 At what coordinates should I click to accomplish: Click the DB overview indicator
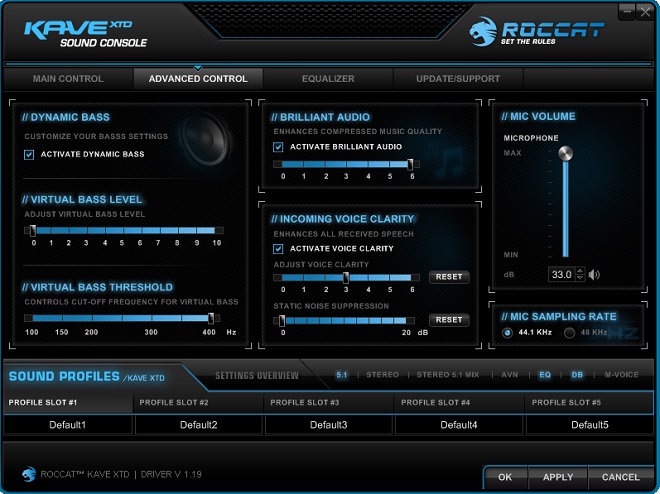[577, 374]
